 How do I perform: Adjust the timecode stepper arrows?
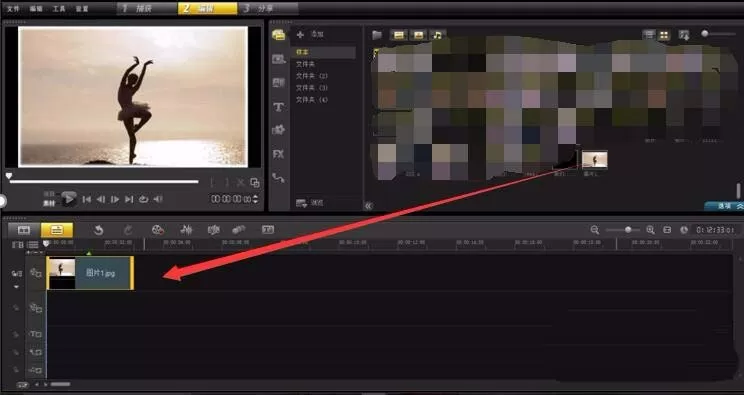pyautogui.click(x=256, y=199)
